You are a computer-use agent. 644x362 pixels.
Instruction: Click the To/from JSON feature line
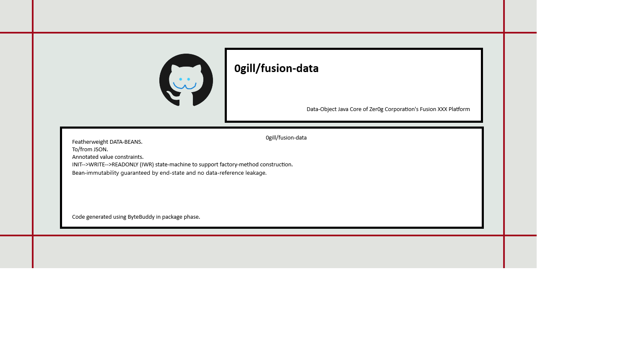[x=90, y=149]
